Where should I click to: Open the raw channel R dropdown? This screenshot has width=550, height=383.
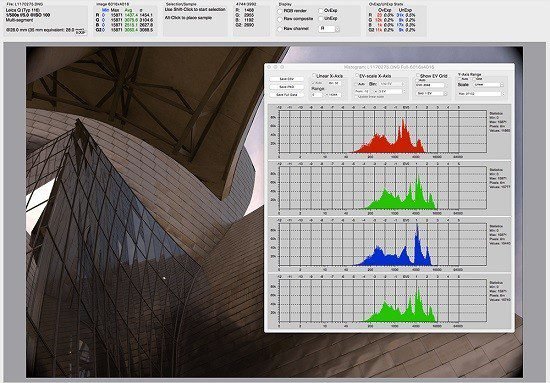click(329, 29)
